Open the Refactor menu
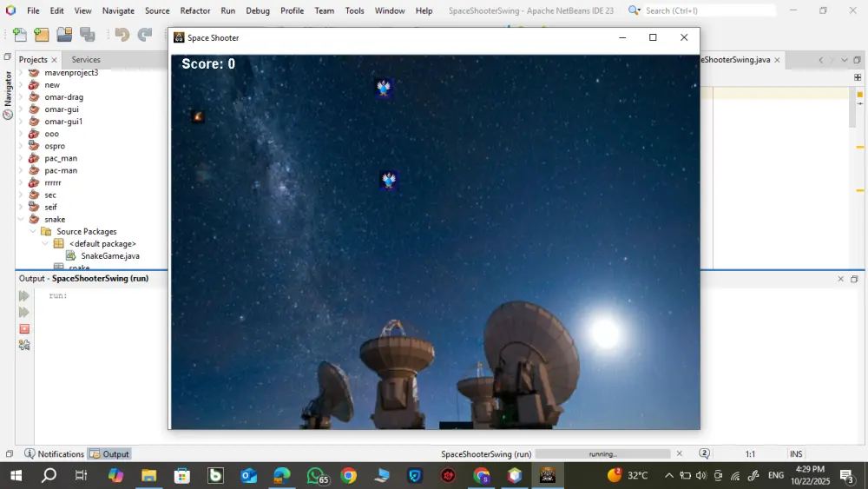868x489 pixels. point(194,10)
